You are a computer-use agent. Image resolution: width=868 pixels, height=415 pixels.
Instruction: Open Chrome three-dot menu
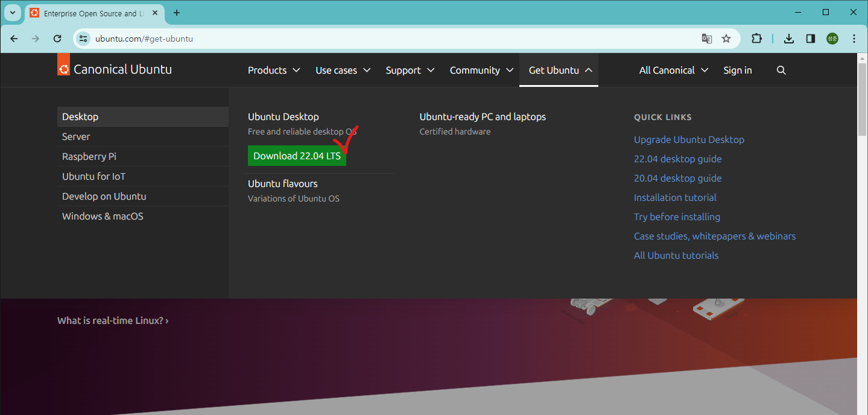[x=854, y=39]
